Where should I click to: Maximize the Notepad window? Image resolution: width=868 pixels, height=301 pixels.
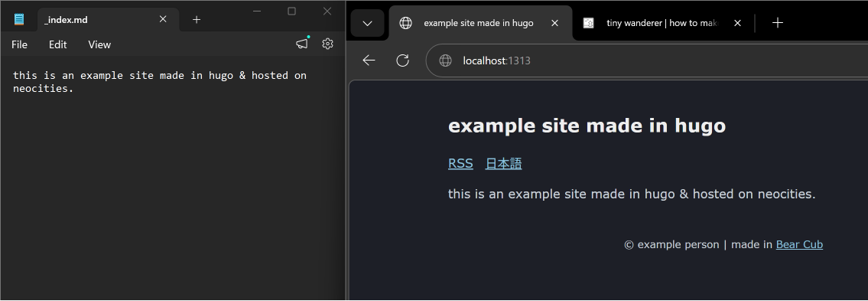[x=291, y=11]
